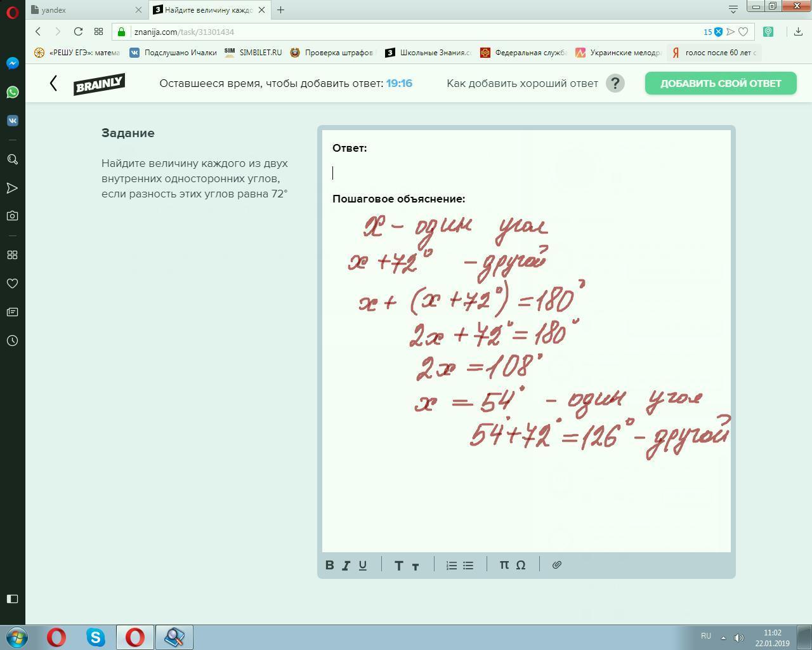Screen dimensions: 812x650
Task: Open WhatsApp in the Opera sidebar
Action: click(12, 92)
